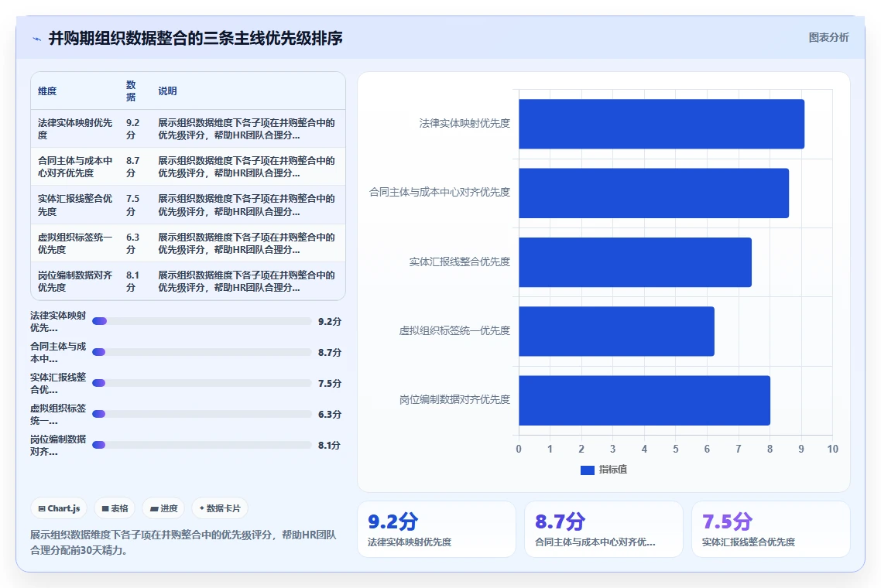Click the 实体汇报线整合优先度 chart axis label

(460, 262)
